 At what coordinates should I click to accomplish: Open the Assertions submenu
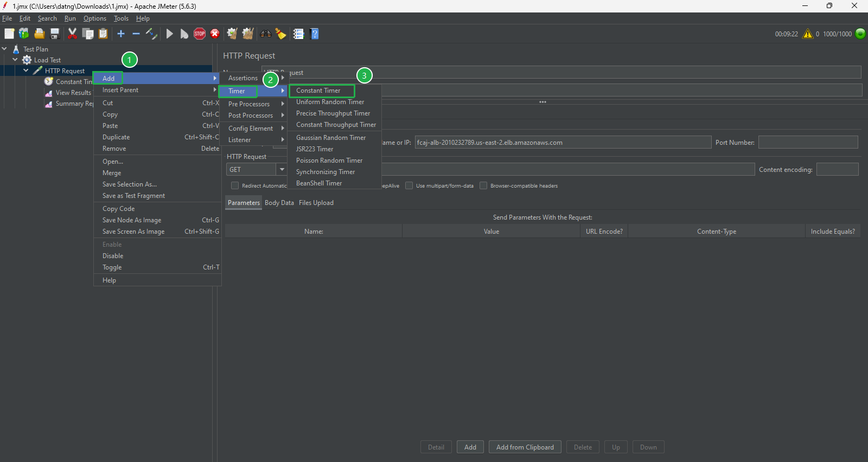pos(253,78)
